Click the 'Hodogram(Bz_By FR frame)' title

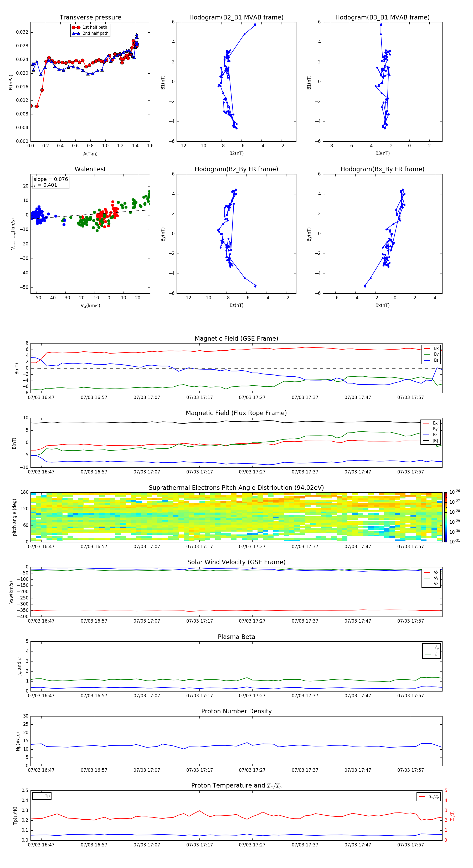pos(236,169)
